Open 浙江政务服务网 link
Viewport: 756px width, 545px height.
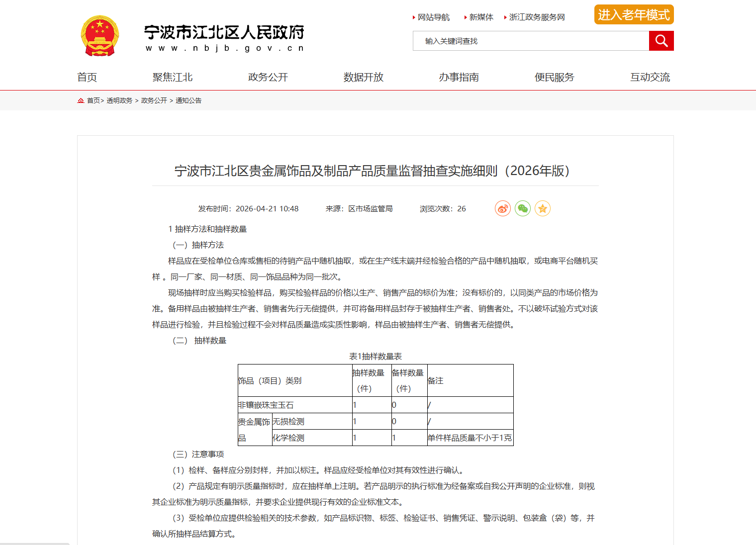pyautogui.click(x=537, y=17)
